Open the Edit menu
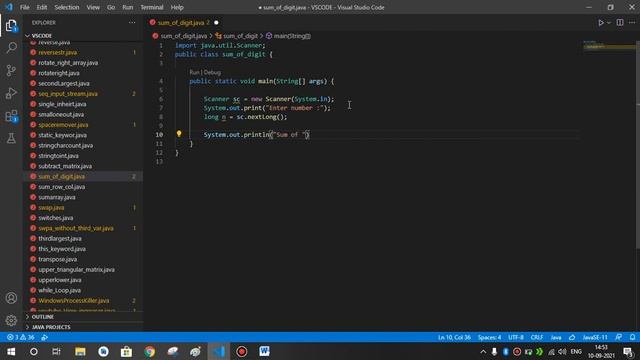Viewport: 640px width, 360px height. (42, 7)
